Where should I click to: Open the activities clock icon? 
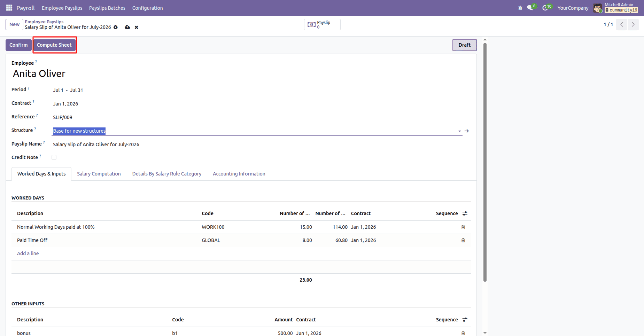tap(545, 8)
